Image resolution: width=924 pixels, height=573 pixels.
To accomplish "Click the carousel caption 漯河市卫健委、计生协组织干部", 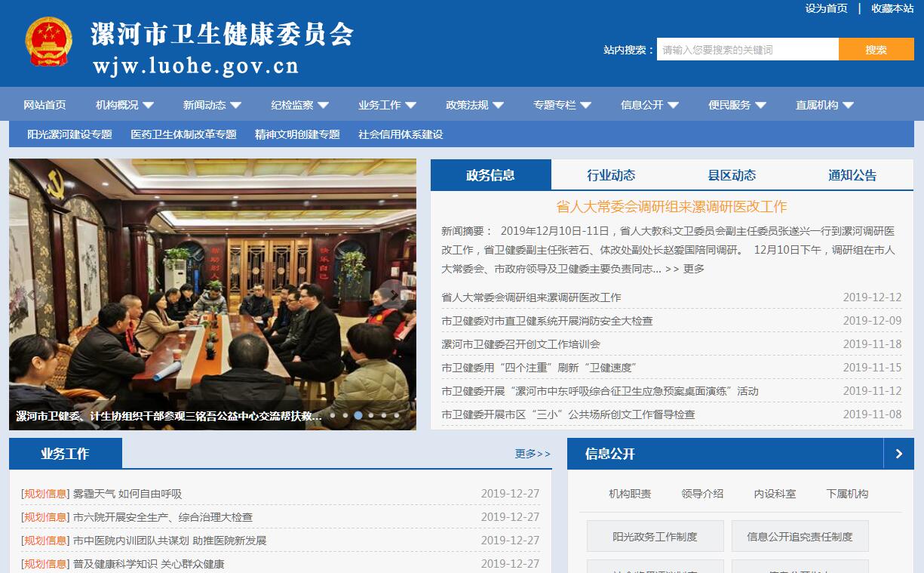I will (169, 416).
